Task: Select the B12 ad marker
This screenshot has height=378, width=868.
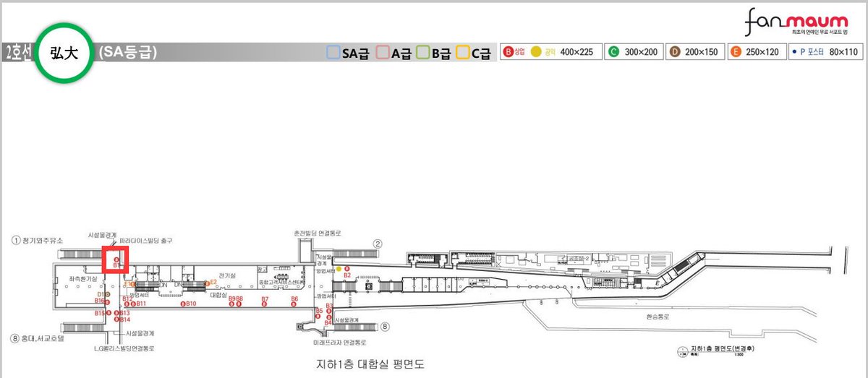Action: (127, 304)
